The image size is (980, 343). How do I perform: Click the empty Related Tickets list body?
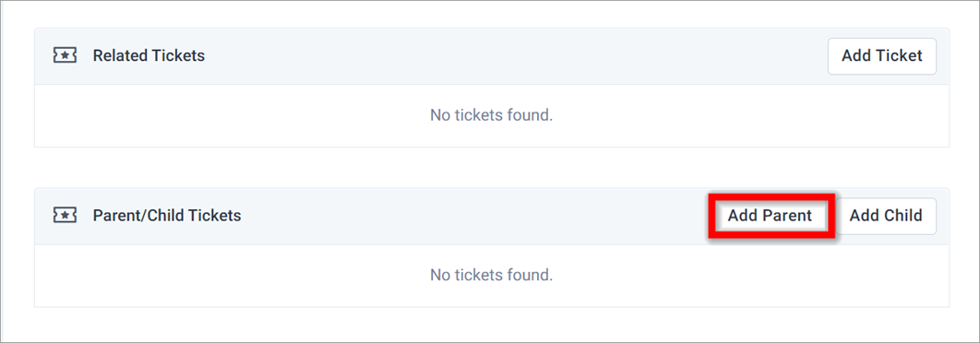(x=491, y=115)
